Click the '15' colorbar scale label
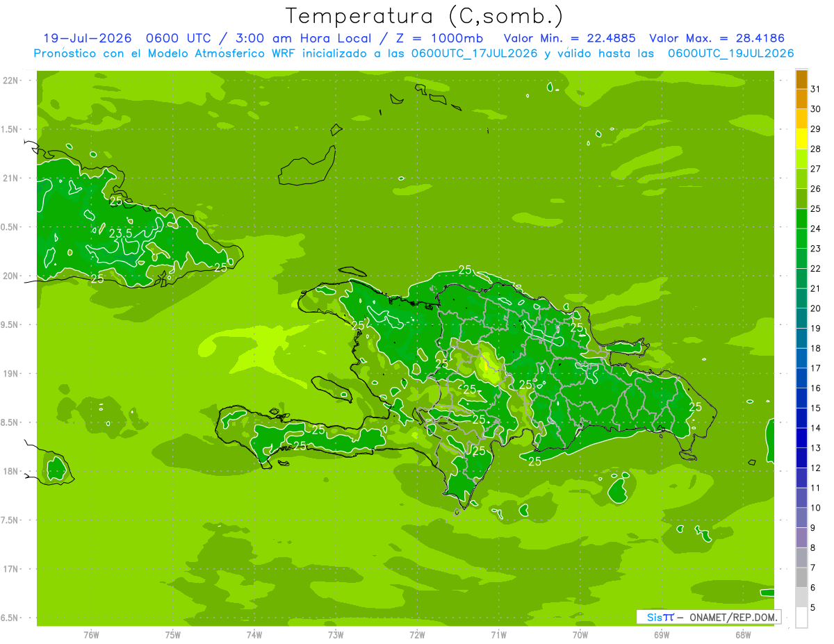The image size is (834, 644). pyautogui.click(x=816, y=408)
